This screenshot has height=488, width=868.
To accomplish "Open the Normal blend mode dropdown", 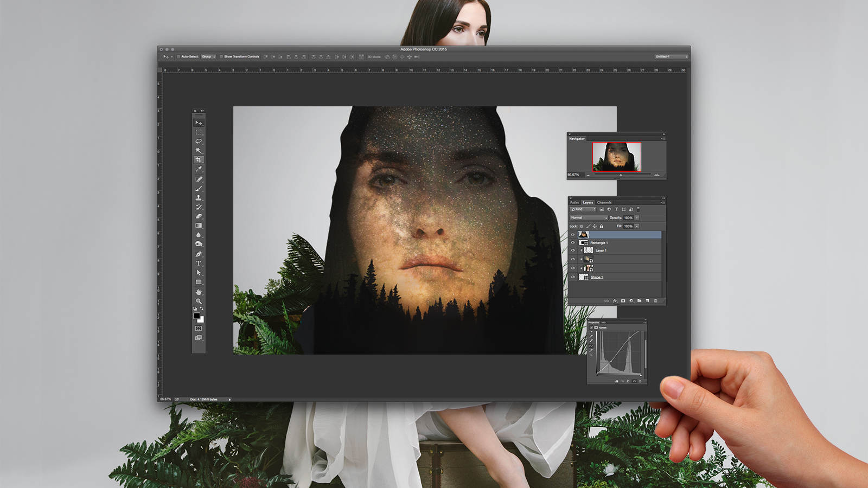I will pyautogui.click(x=589, y=217).
